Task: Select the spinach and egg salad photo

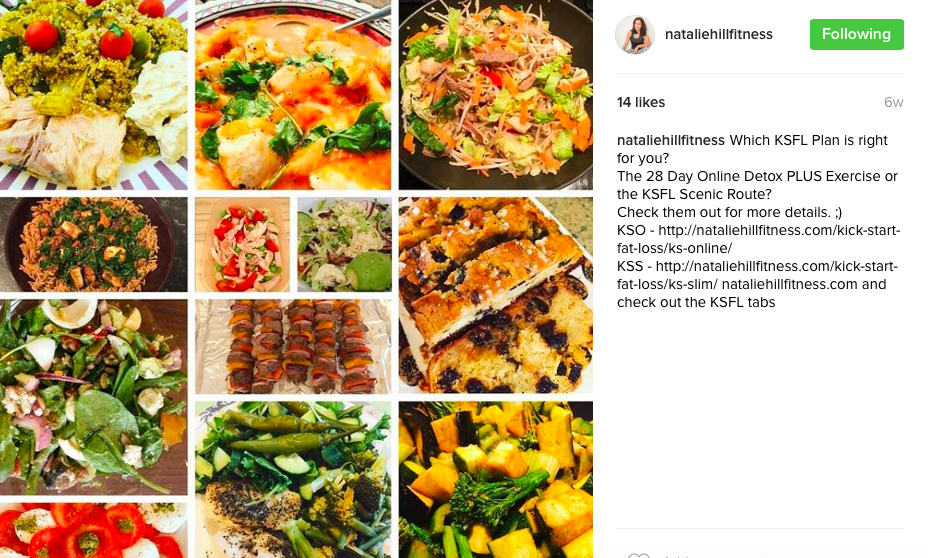Action: click(x=94, y=397)
